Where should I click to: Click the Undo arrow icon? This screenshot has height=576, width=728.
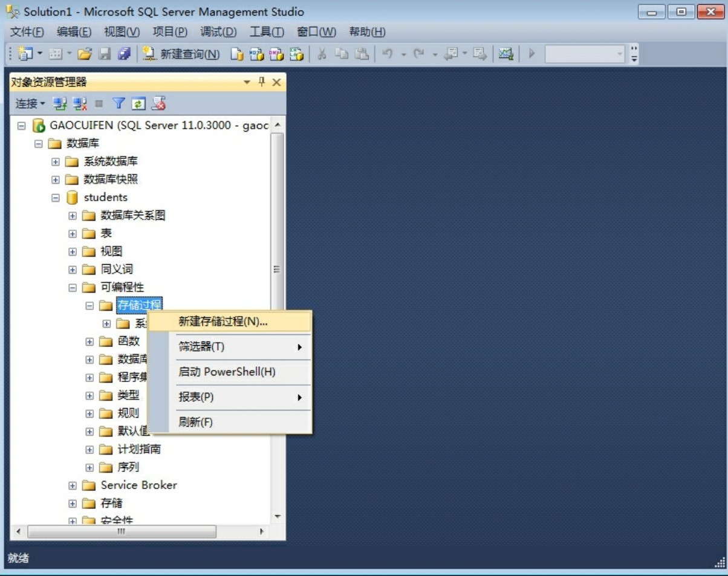click(388, 54)
